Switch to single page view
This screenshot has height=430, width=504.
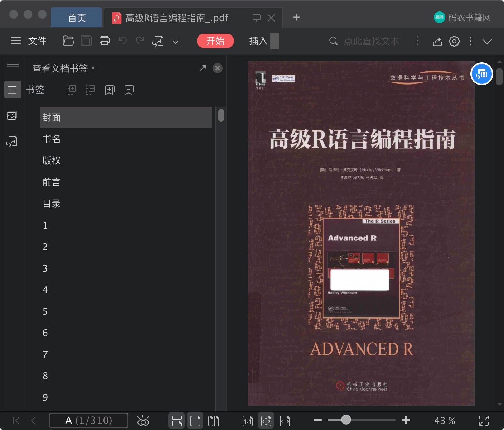click(195, 421)
